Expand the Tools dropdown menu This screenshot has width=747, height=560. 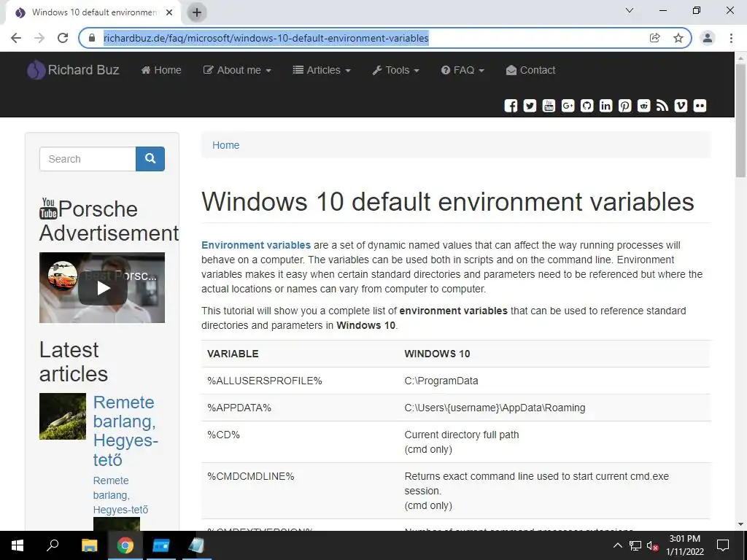pos(396,70)
